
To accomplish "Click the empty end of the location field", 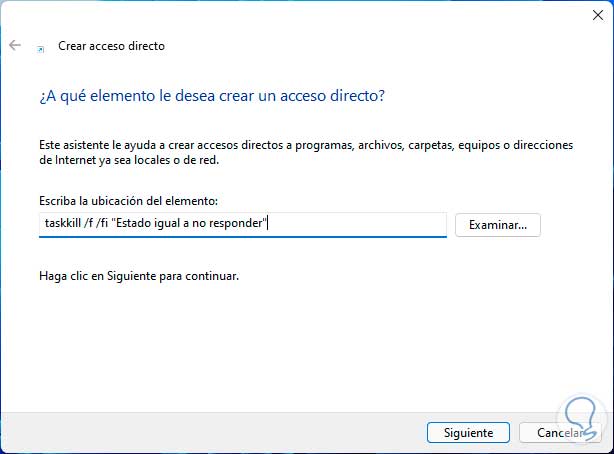I will click(360, 225).
